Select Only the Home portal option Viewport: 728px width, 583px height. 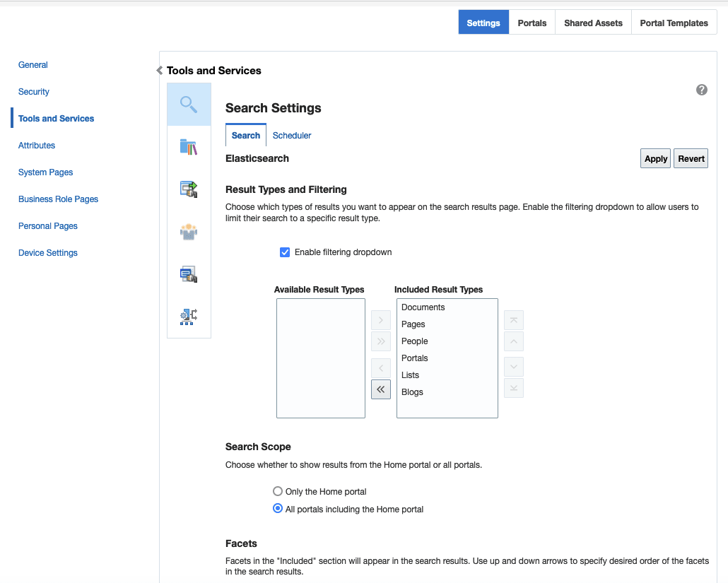(x=278, y=491)
